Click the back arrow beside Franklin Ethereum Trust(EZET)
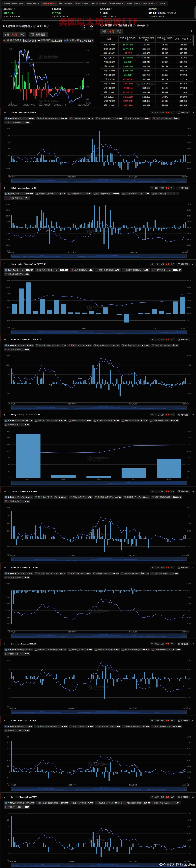Screen dimensions: 196x868 [5, 797]
